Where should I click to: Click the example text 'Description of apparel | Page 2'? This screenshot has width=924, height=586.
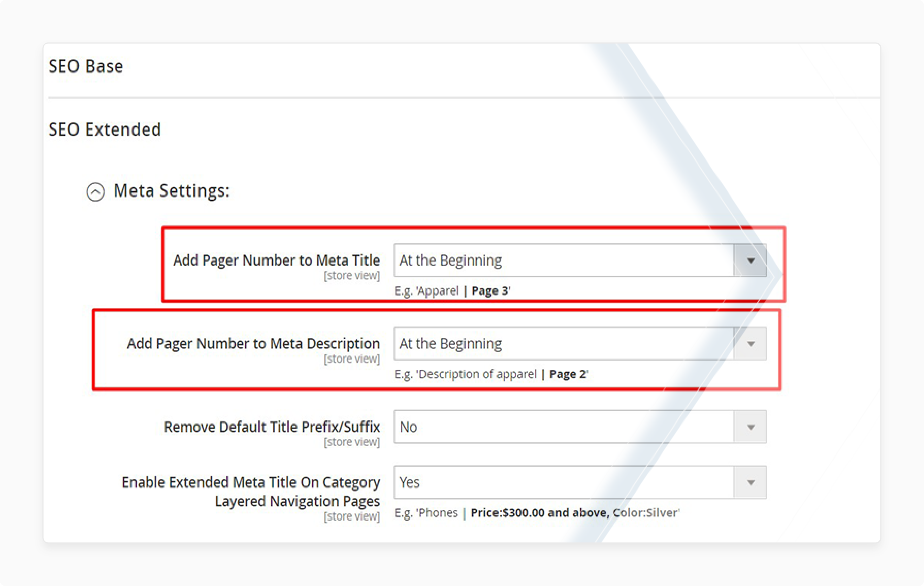(x=492, y=374)
